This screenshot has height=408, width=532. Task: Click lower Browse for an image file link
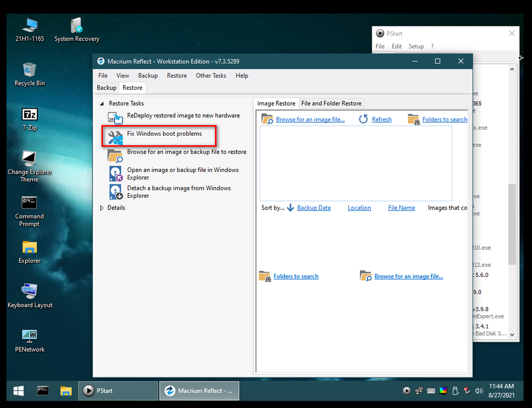pyautogui.click(x=408, y=276)
